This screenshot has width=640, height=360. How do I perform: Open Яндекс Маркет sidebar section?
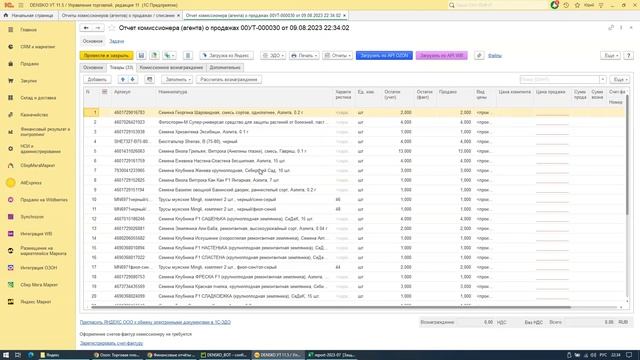[36, 302]
